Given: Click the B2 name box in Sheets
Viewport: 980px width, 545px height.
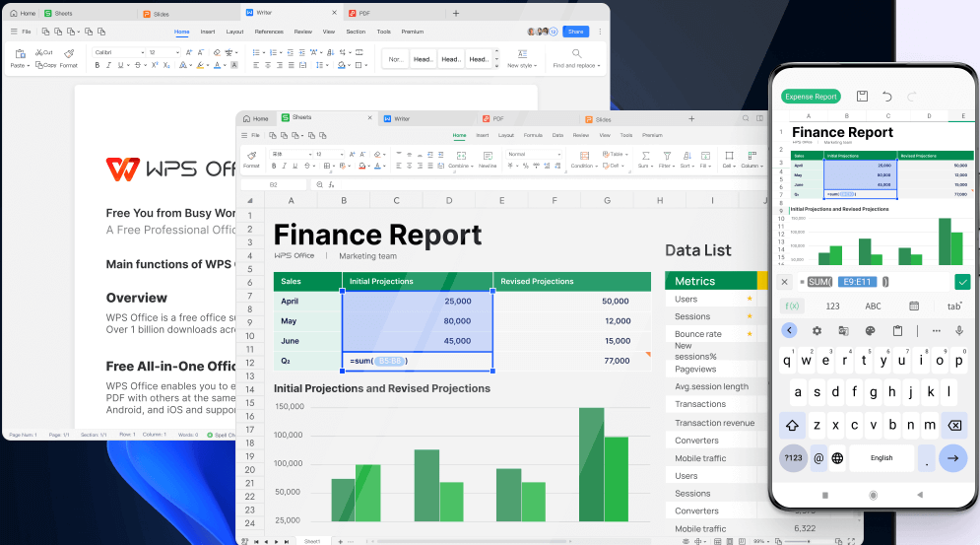Looking at the screenshot, I should [x=273, y=184].
